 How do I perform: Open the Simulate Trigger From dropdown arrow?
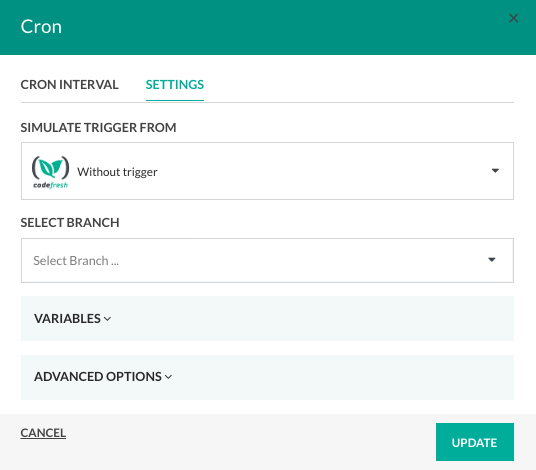point(495,171)
